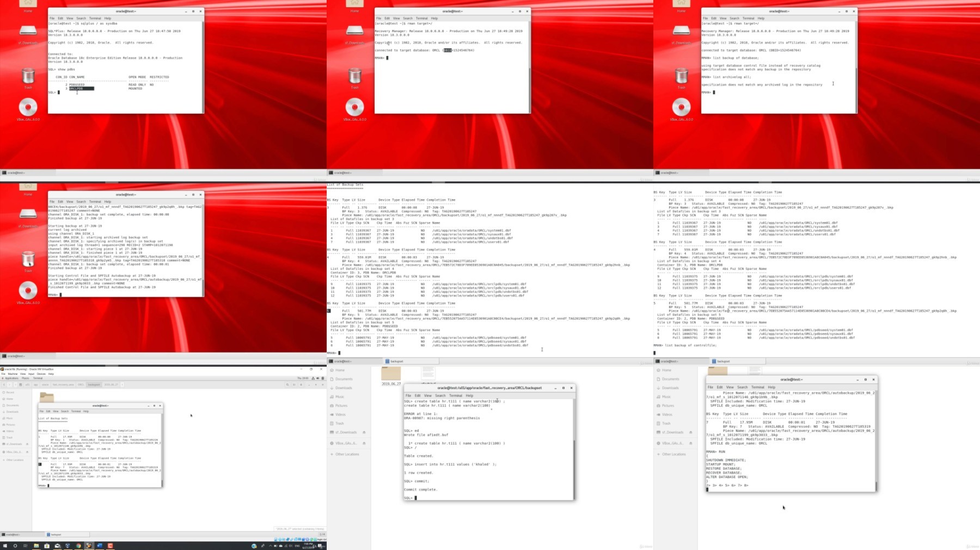
Task: Open Videos in the RMAN RUN-block frame sidebar
Action: pyautogui.click(x=667, y=415)
